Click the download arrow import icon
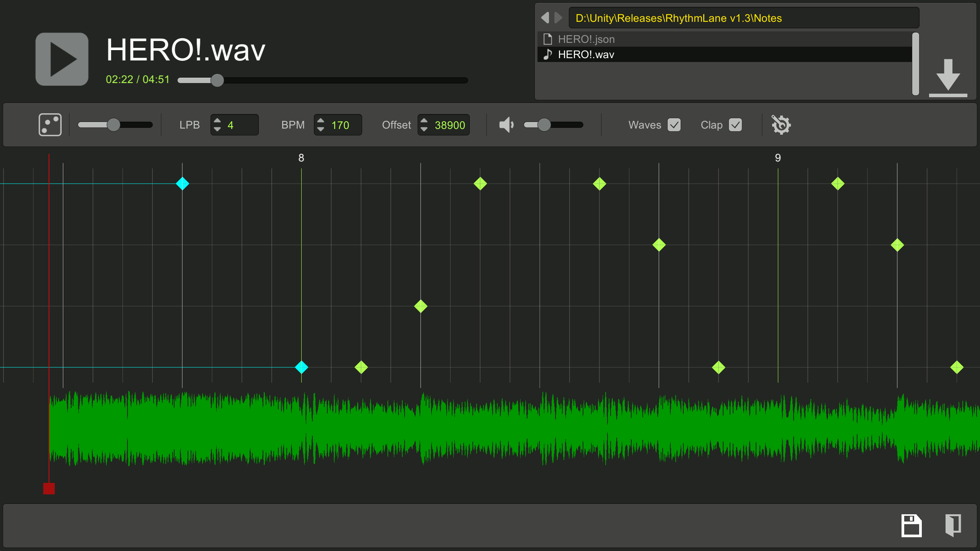The image size is (980, 551). pyautogui.click(x=948, y=78)
